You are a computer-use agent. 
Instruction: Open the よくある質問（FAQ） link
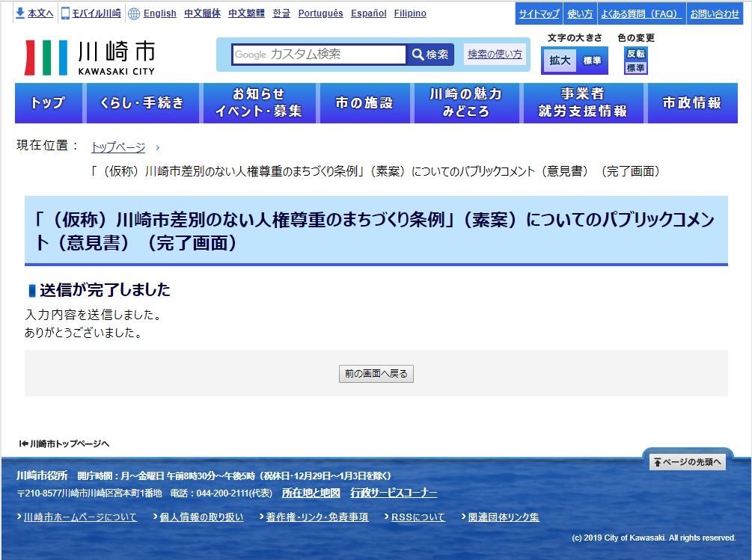(x=638, y=13)
